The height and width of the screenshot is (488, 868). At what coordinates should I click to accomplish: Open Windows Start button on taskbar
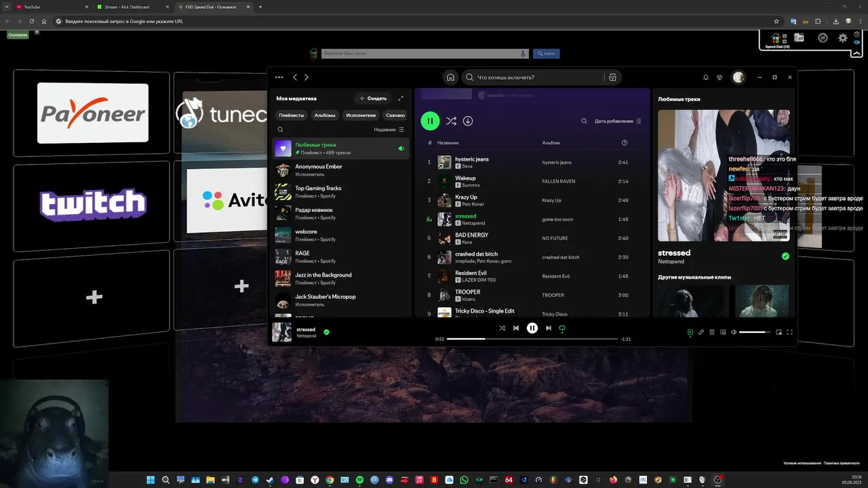[x=150, y=480]
